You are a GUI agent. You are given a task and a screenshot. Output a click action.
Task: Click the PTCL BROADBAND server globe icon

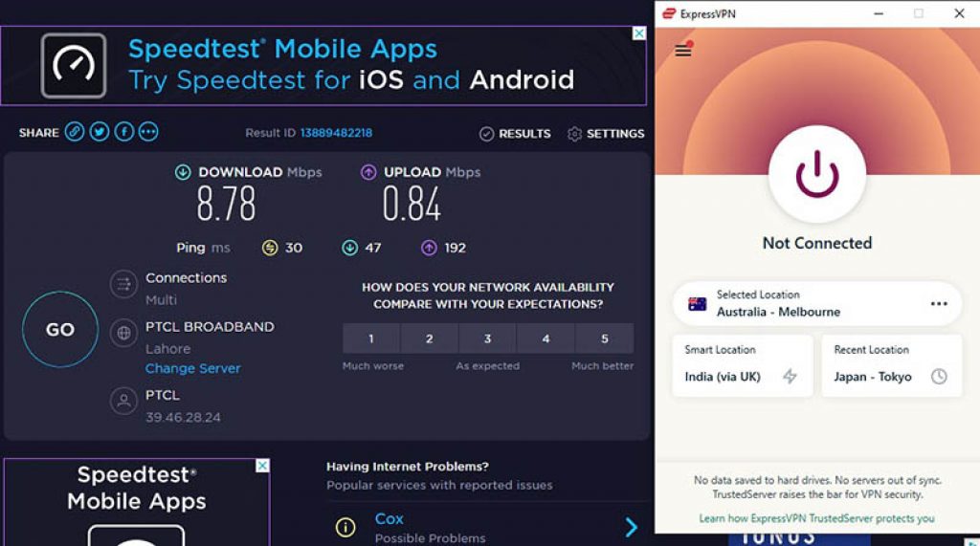tap(123, 333)
